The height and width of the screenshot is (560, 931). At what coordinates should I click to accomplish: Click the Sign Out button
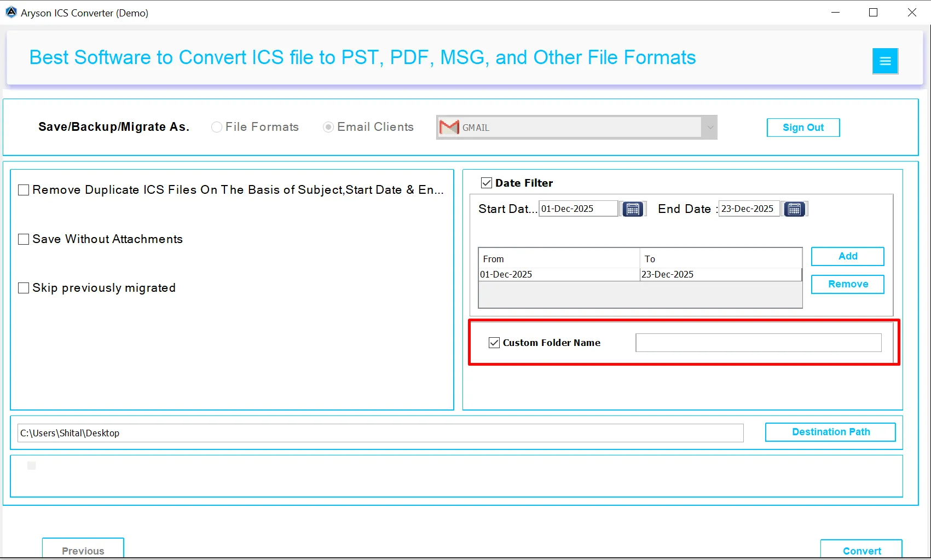[802, 127]
